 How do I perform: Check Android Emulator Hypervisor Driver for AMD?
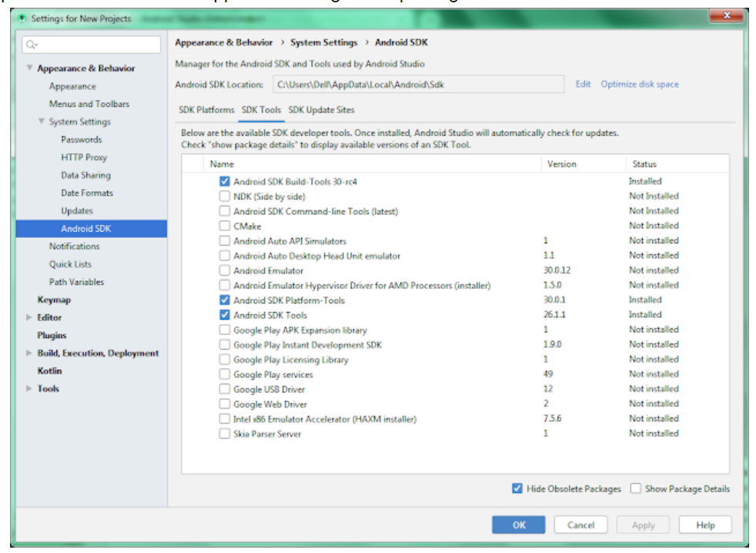tap(224, 285)
